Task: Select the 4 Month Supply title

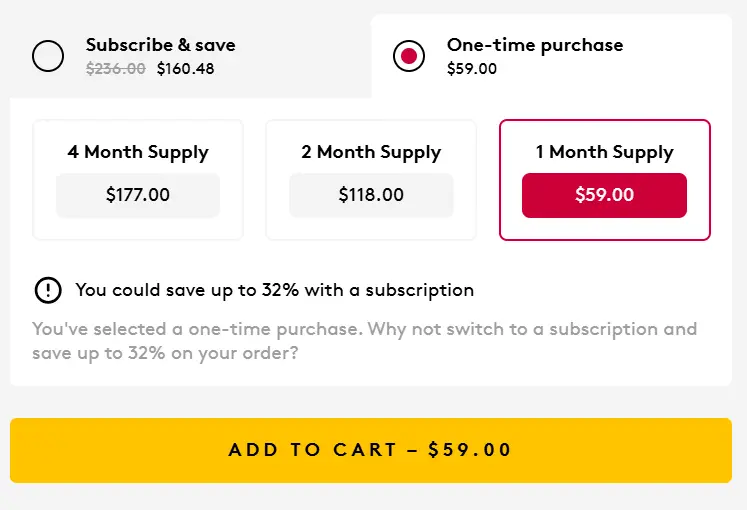Action: [x=138, y=152]
